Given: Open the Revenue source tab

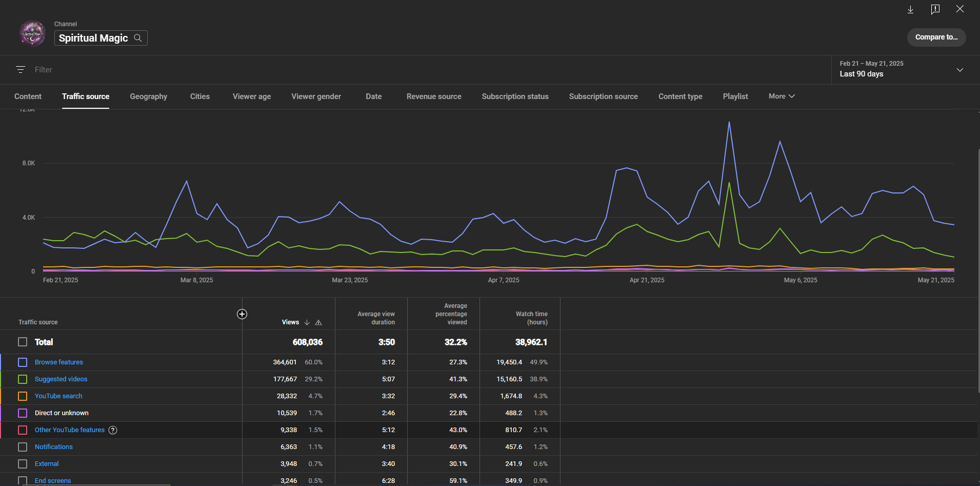Looking at the screenshot, I should click(434, 96).
